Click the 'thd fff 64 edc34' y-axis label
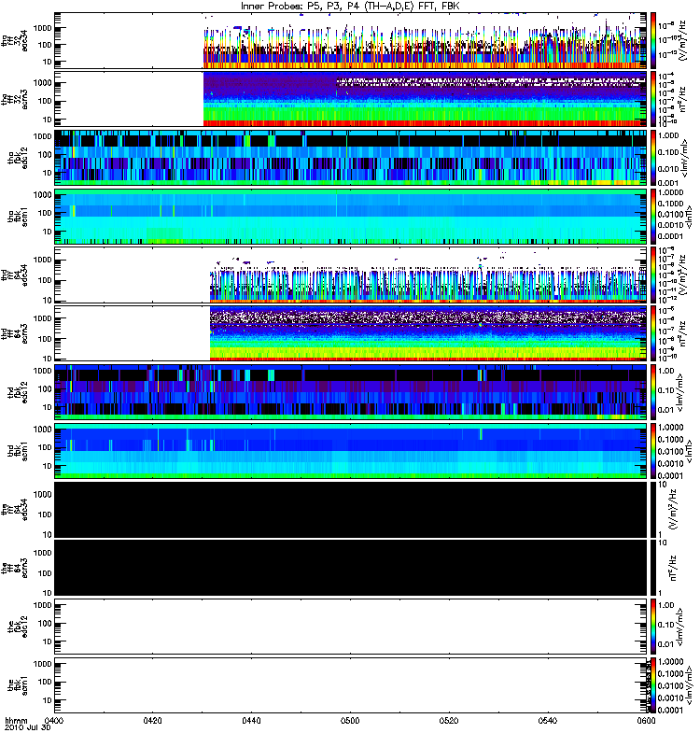 (x=14, y=275)
